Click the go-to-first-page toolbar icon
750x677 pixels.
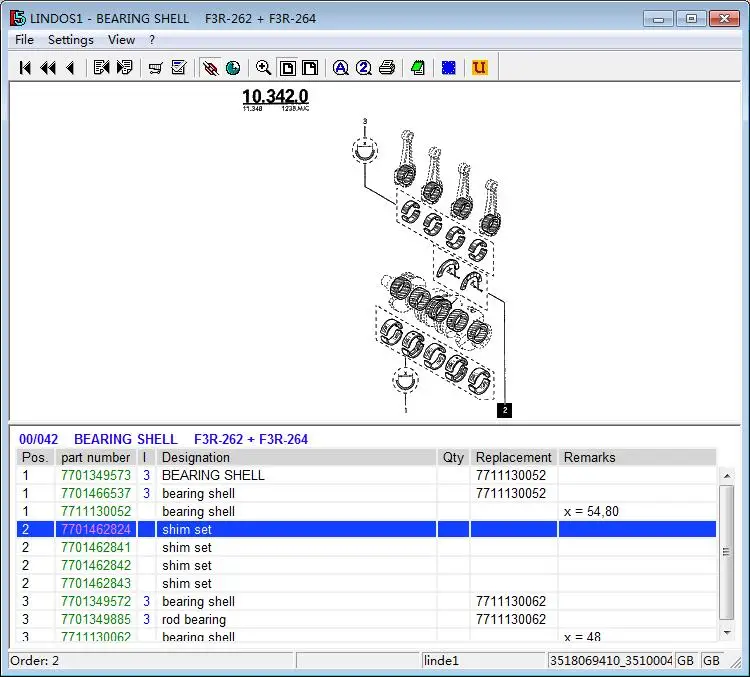coord(25,68)
